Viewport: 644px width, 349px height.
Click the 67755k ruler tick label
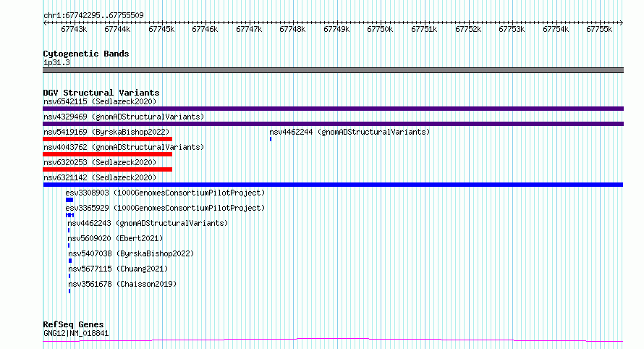(x=599, y=30)
